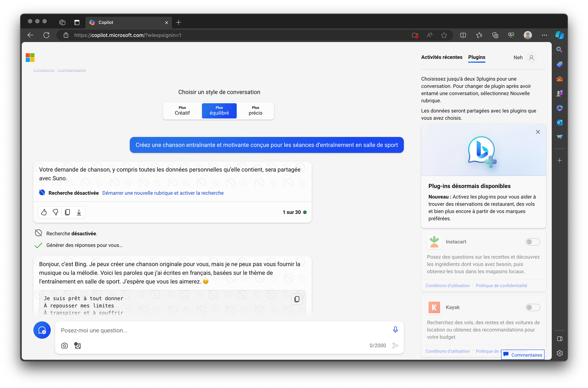
Task: Enable the Kayak plugin toggle
Action: click(x=533, y=307)
